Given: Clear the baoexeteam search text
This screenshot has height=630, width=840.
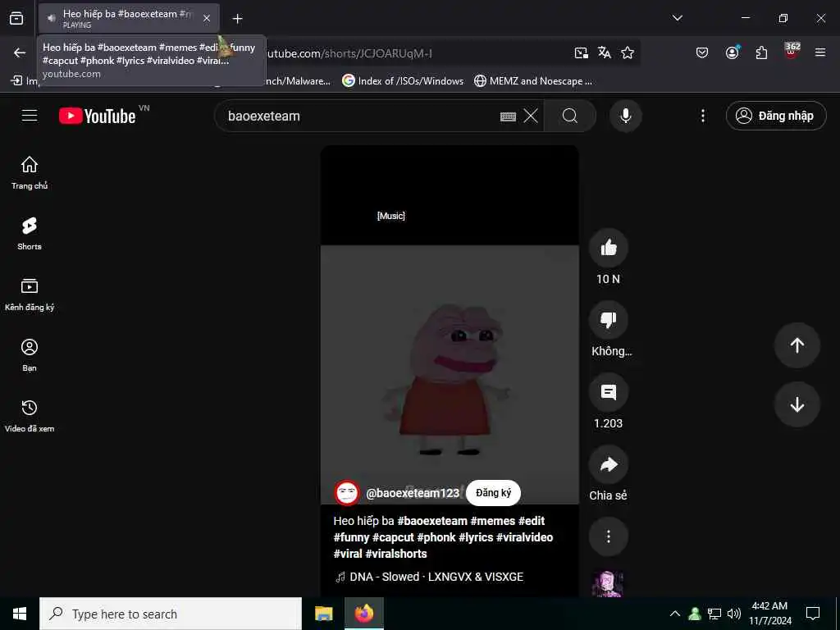Looking at the screenshot, I should coord(531,116).
